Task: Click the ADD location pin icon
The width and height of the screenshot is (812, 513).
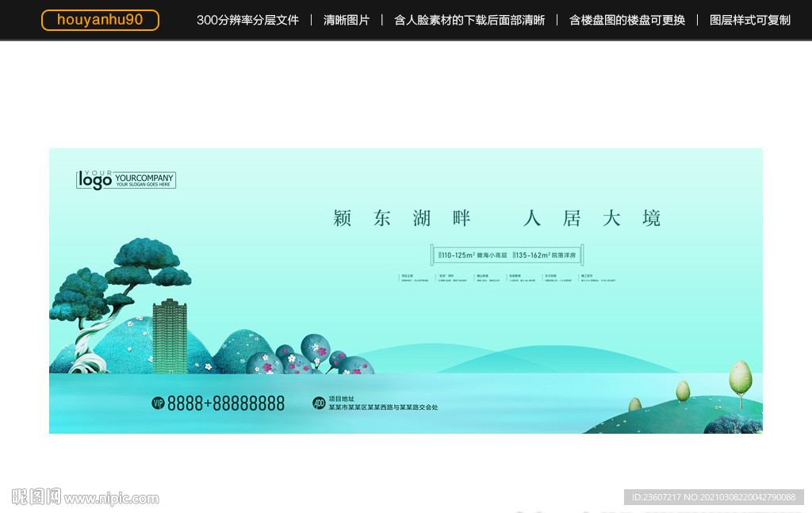Action: (x=321, y=402)
